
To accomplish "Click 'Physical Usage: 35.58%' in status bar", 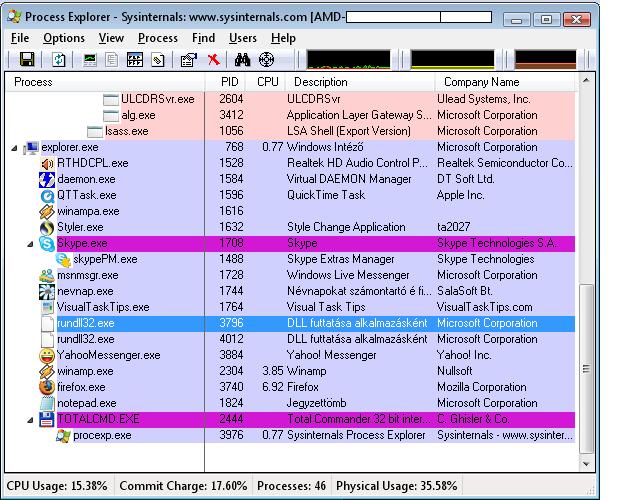I will tap(397, 486).
